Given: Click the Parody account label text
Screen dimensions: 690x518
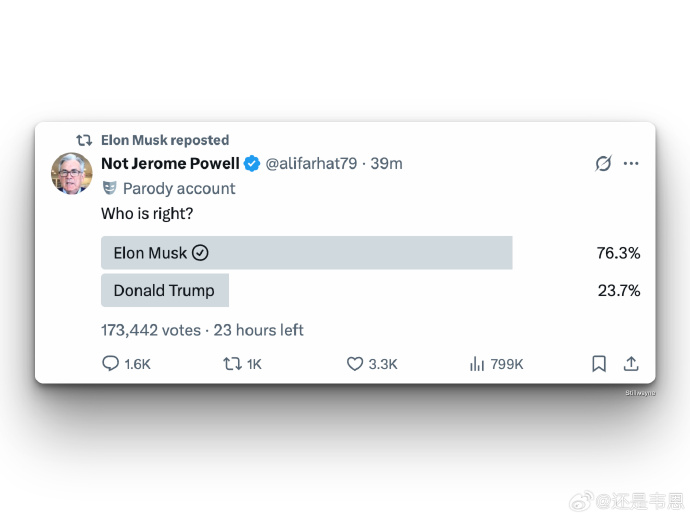Looking at the screenshot, I should pyautogui.click(x=179, y=188).
